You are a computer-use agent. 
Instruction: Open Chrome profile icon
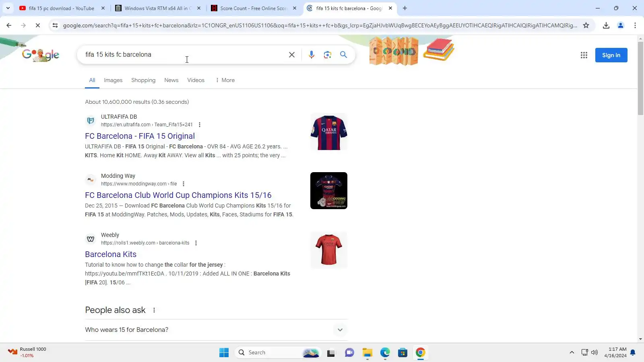click(621, 25)
